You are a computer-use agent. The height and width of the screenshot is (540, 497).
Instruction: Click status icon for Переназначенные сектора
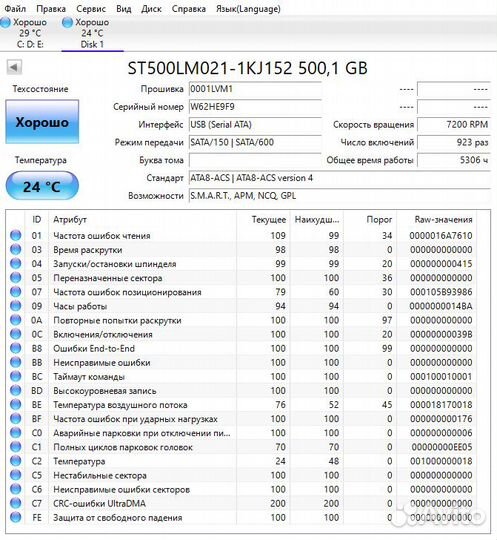15,278
